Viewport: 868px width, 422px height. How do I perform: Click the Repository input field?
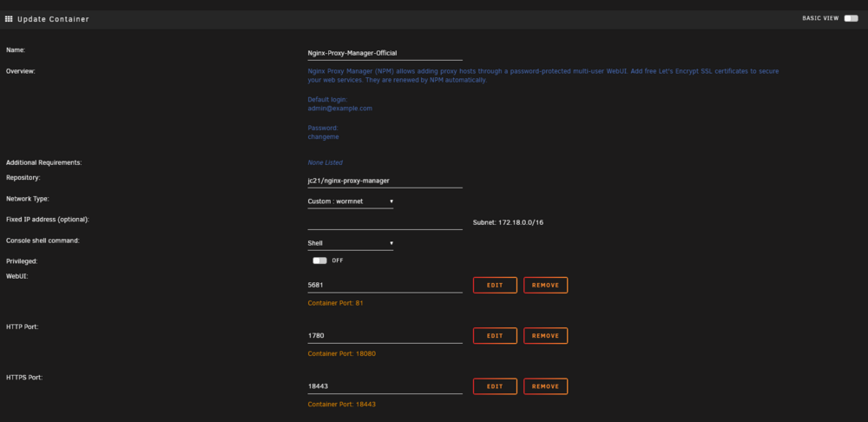click(385, 181)
